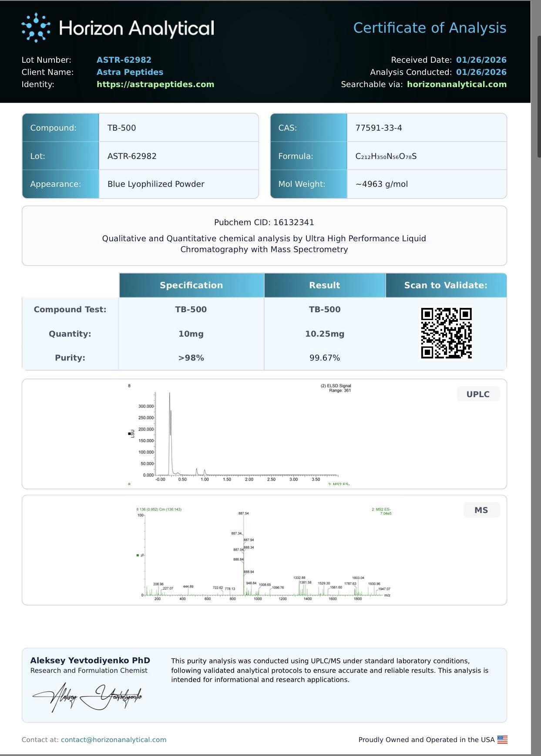Click the QR code under Scan to Validate

click(x=446, y=333)
